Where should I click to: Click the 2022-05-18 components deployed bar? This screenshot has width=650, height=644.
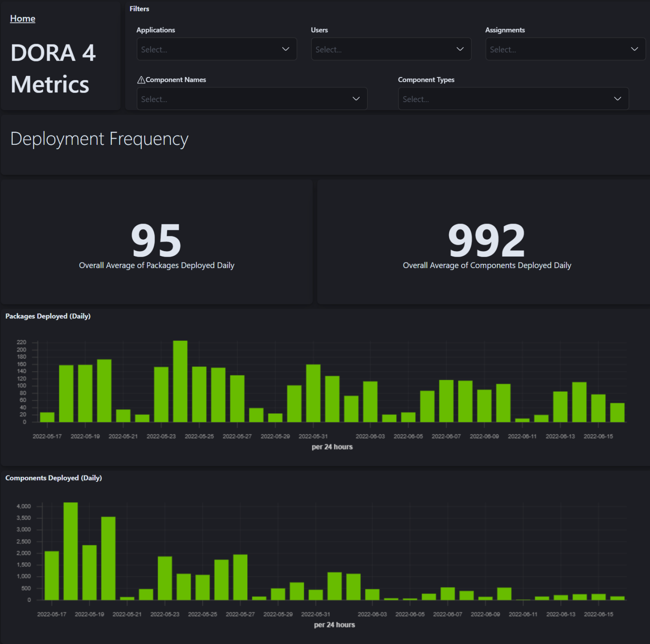click(x=70, y=550)
